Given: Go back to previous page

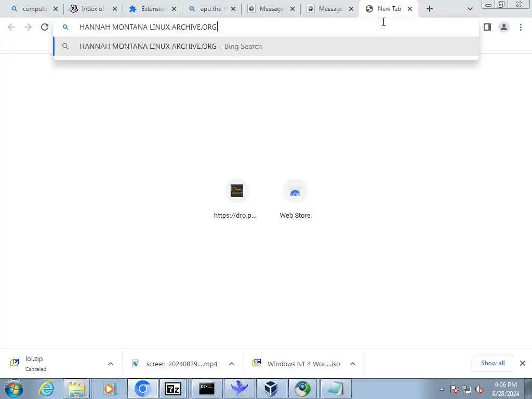Looking at the screenshot, I should coord(11,27).
